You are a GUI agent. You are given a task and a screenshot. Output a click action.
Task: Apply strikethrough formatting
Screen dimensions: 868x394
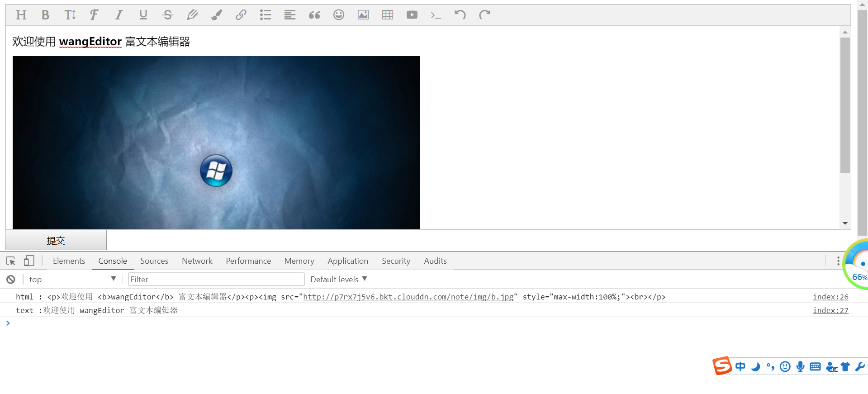coord(167,15)
